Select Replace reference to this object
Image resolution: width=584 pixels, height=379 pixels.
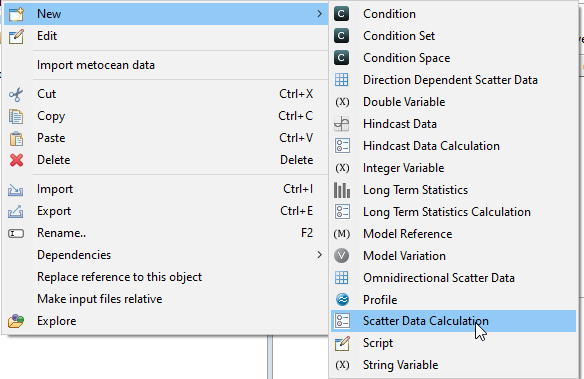pos(119,277)
